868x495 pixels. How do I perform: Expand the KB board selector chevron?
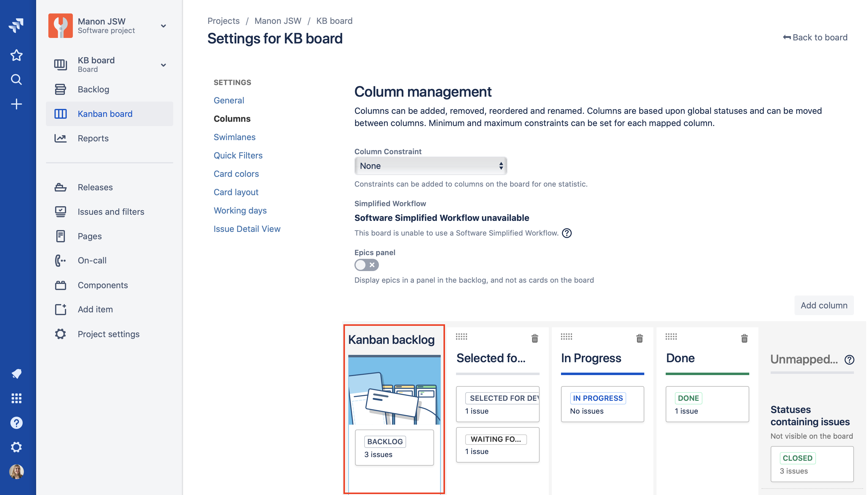163,65
